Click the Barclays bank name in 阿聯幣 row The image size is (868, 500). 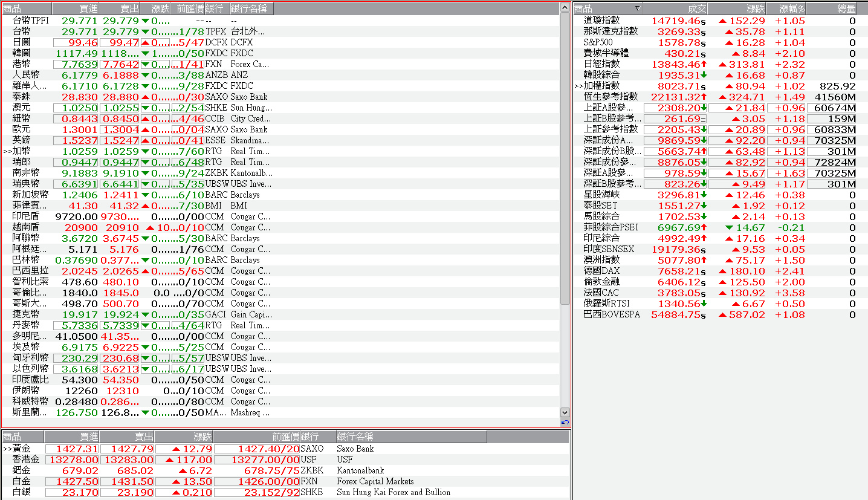[x=245, y=238]
